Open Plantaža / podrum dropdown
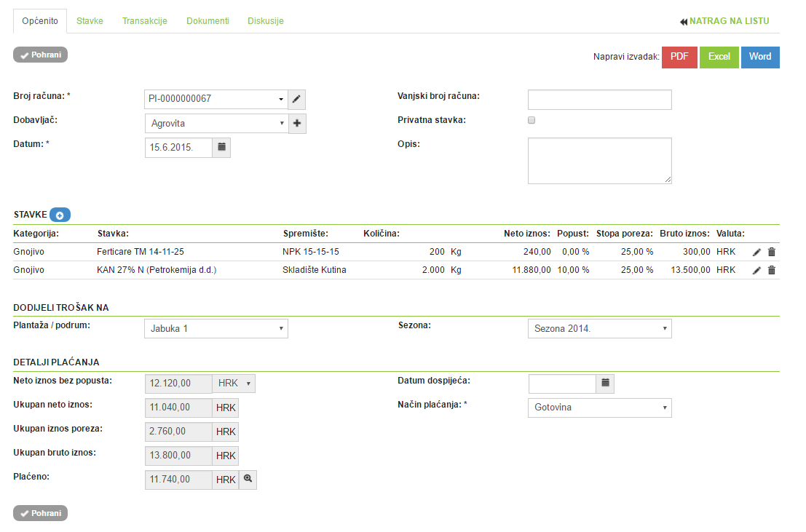Screen dimensions: 806x532 pos(216,329)
